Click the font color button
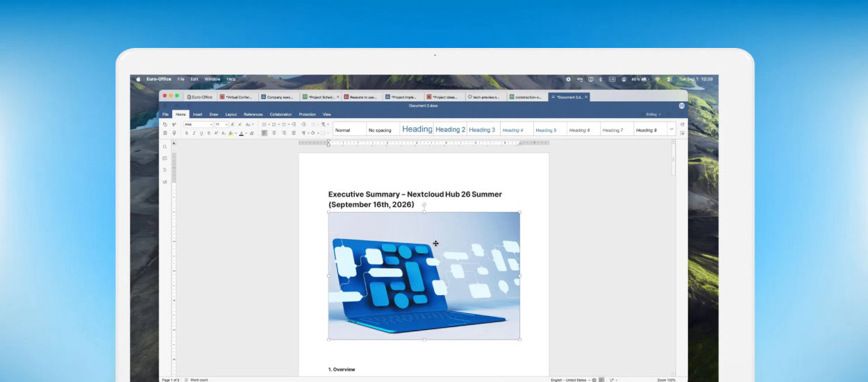This screenshot has height=382, width=868. pos(241,133)
